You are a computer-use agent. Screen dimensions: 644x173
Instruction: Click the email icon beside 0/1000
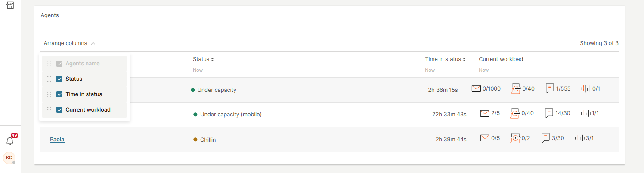pos(476,89)
